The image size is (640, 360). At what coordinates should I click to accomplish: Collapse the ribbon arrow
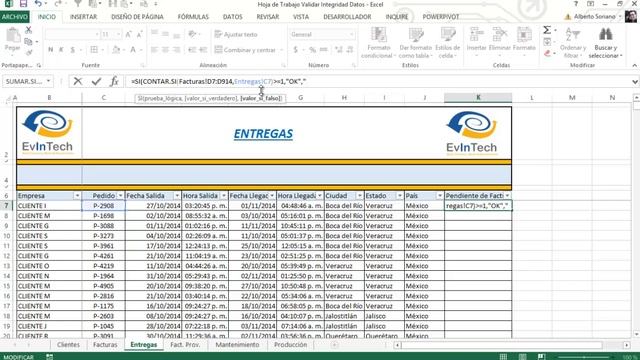(634, 65)
